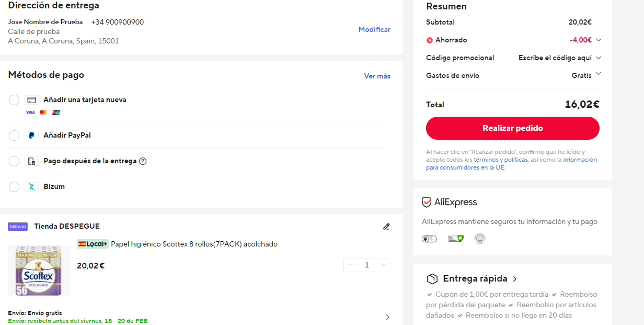Click the pencil edit icon for Tienda DESPEGUE
644x325 pixels.
(x=386, y=227)
